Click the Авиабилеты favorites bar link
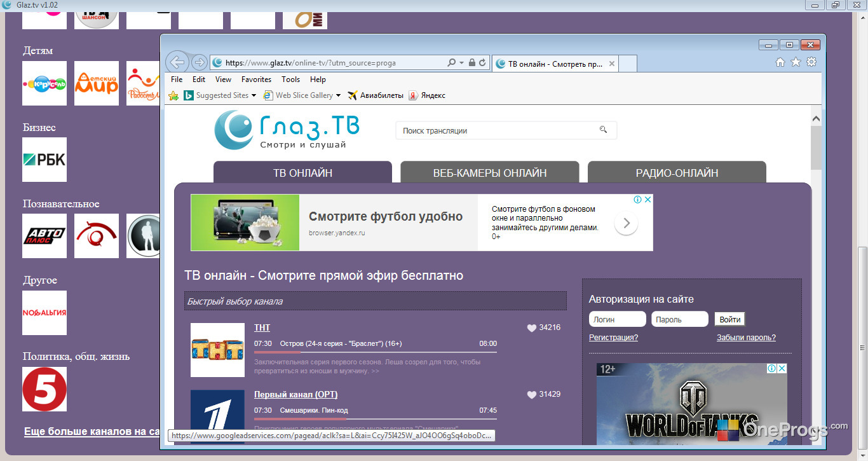The height and width of the screenshot is (461, 868). click(376, 95)
